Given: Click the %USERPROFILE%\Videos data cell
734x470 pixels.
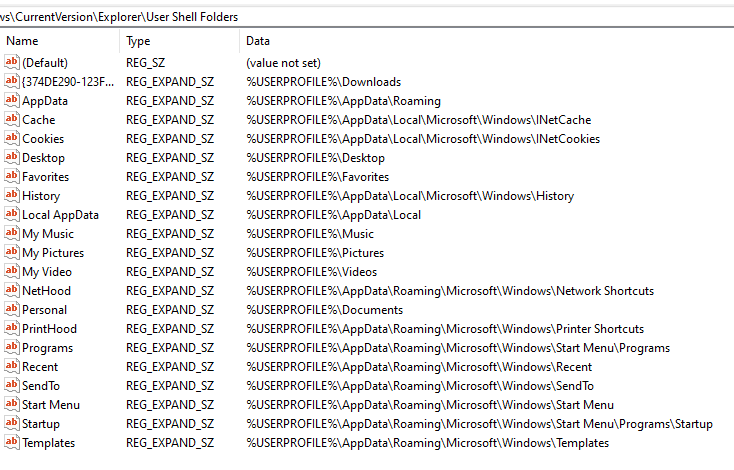Looking at the screenshot, I should pos(311,272).
